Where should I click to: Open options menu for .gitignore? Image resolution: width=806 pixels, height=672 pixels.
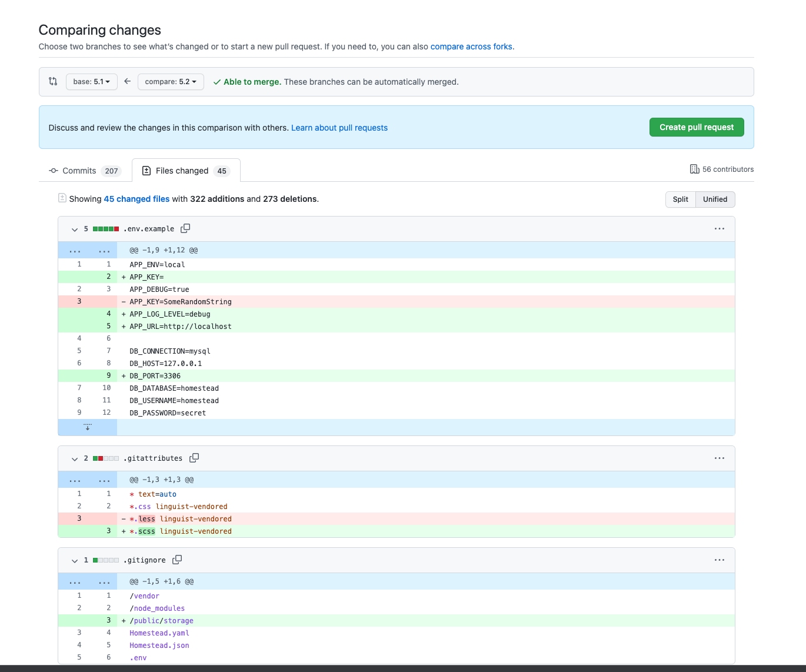[x=720, y=560]
